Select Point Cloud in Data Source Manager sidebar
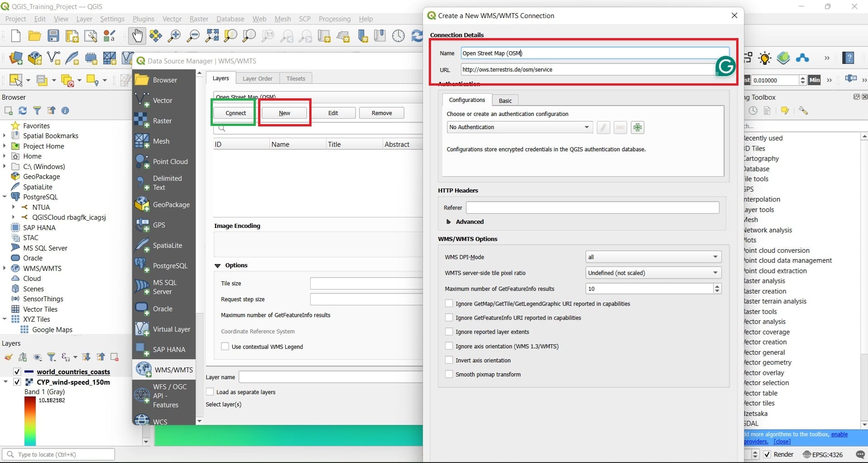This screenshot has width=868, height=463. click(164, 161)
